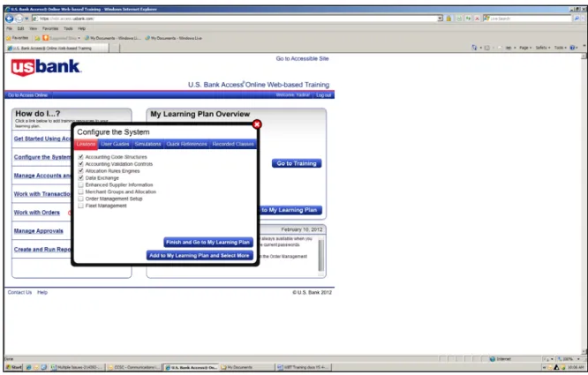The image size is (588, 375).
Task: Click the new tab button beside browser tab
Action: (x=115, y=48)
